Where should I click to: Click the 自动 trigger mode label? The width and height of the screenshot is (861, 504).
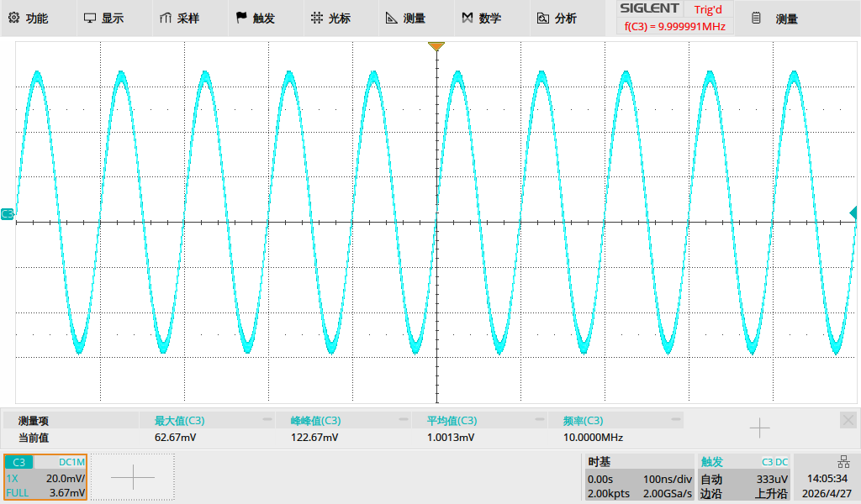(711, 479)
